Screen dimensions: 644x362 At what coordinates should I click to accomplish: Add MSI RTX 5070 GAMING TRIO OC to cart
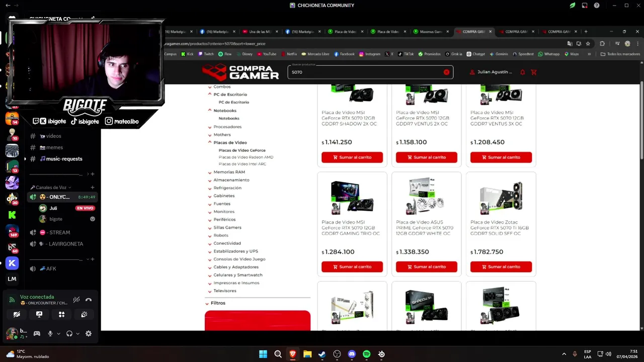[x=352, y=267]
